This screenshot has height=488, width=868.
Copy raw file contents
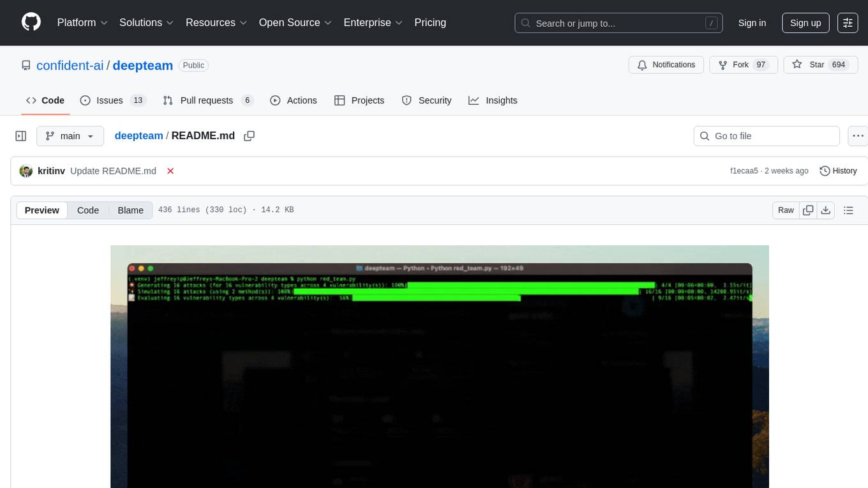808,210
